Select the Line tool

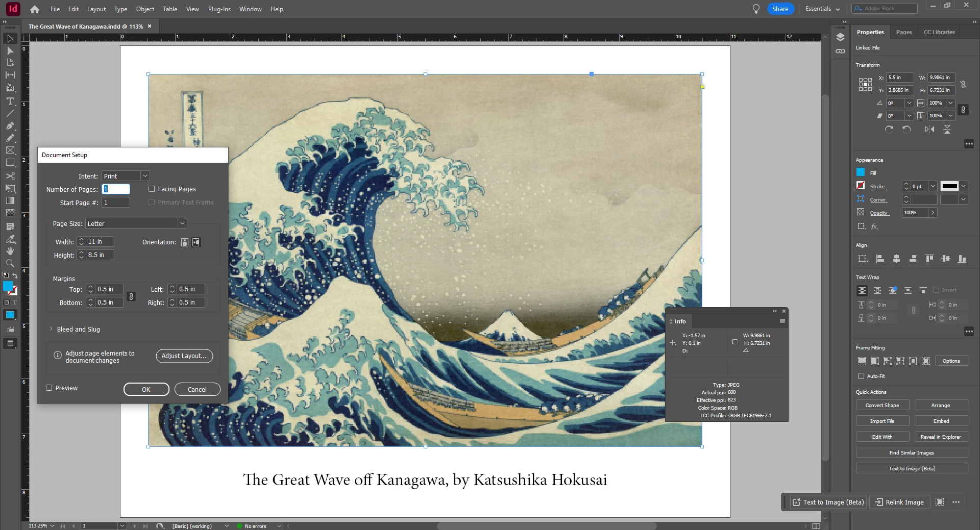[10, 113]
